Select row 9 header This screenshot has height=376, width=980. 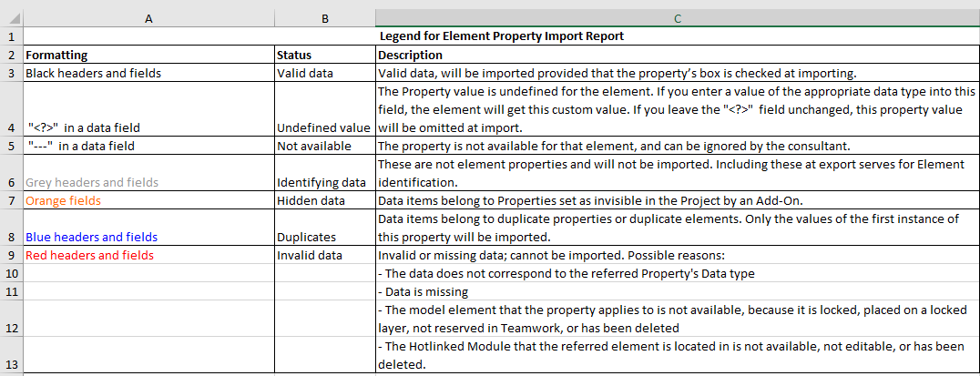(x=11, y=256)
